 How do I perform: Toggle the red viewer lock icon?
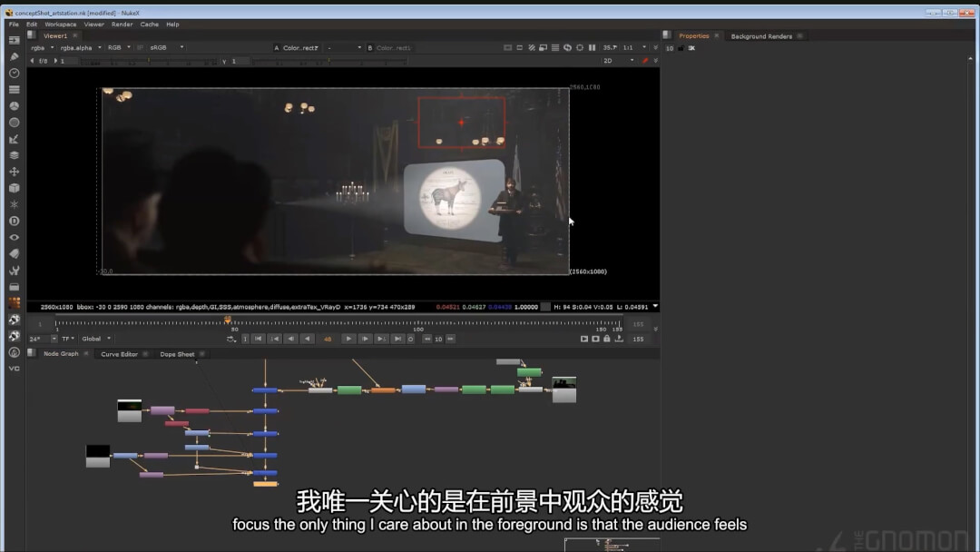[x=645, y=61]
